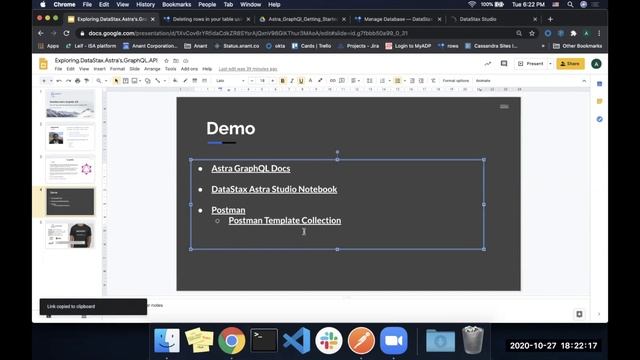Select the arrow cursor tool
Viewport: 640px width, 360px height.
pos(116,81)
